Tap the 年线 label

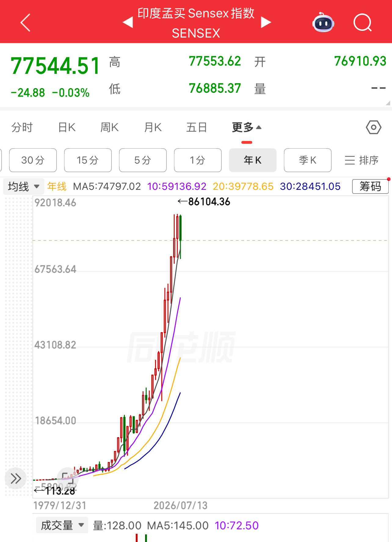click(x=57, y=186)
